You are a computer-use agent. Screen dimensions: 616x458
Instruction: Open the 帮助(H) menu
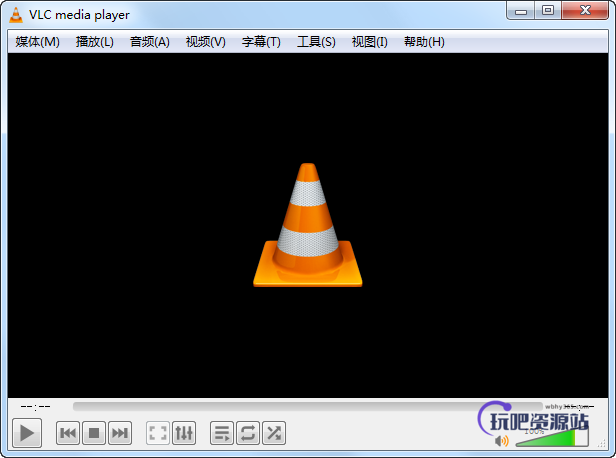click(x=424, y=42)
